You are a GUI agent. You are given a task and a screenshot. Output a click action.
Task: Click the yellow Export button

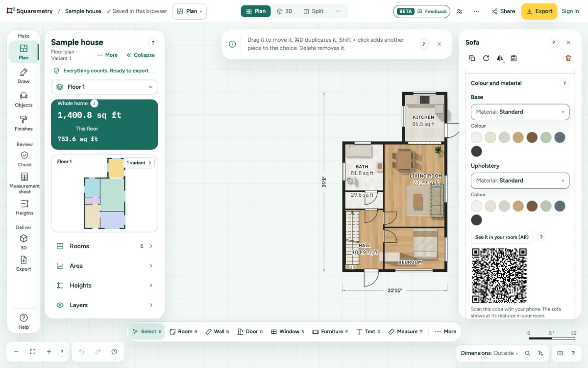[x=539, y=11]
